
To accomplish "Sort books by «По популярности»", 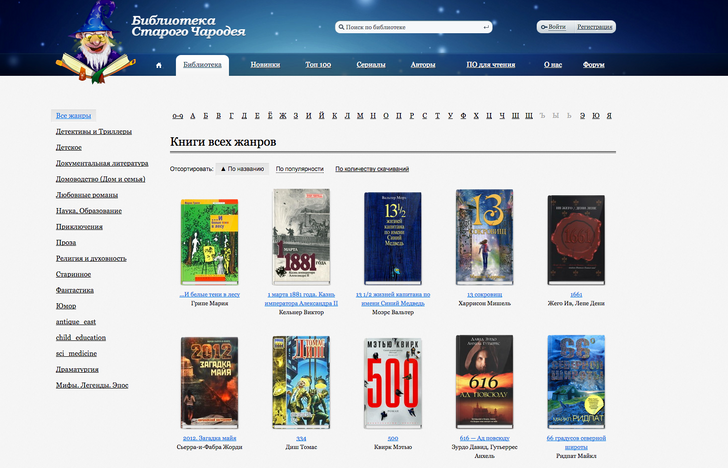I will pos(300,169).
